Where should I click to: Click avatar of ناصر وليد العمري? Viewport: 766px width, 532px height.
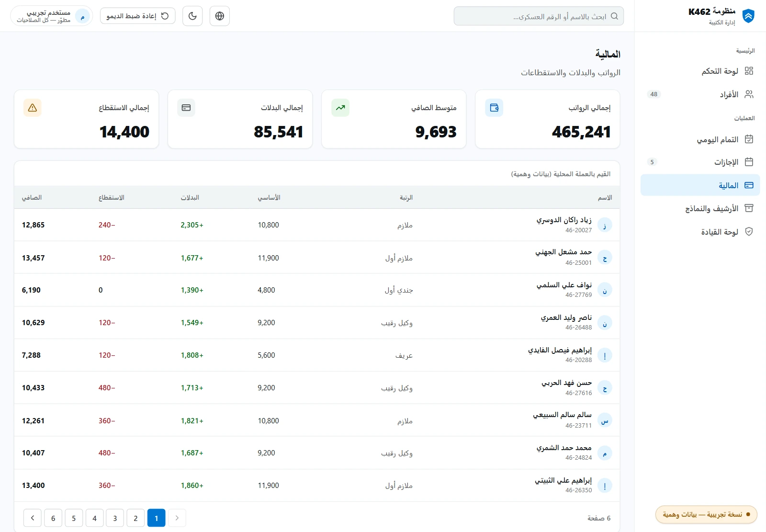(x=605, y=323)
